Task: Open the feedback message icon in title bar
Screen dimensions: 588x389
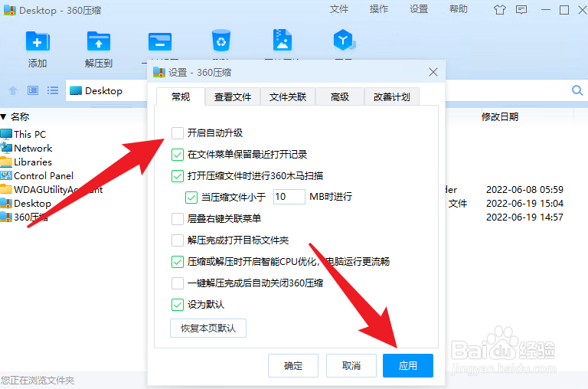Action: click(521, 10)
